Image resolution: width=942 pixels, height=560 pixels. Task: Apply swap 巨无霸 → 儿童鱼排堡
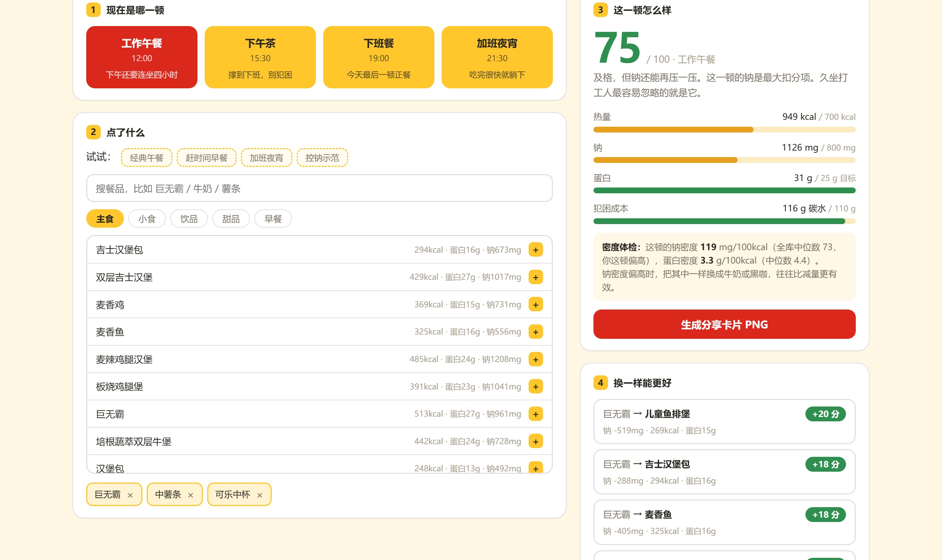click(x=725, y=421)
